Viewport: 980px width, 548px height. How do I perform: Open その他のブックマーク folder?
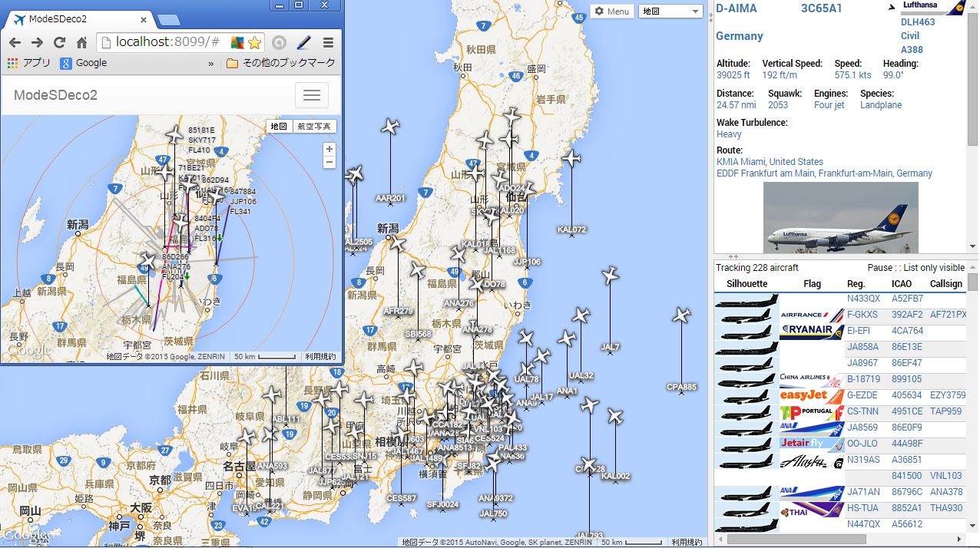[281, 63]
